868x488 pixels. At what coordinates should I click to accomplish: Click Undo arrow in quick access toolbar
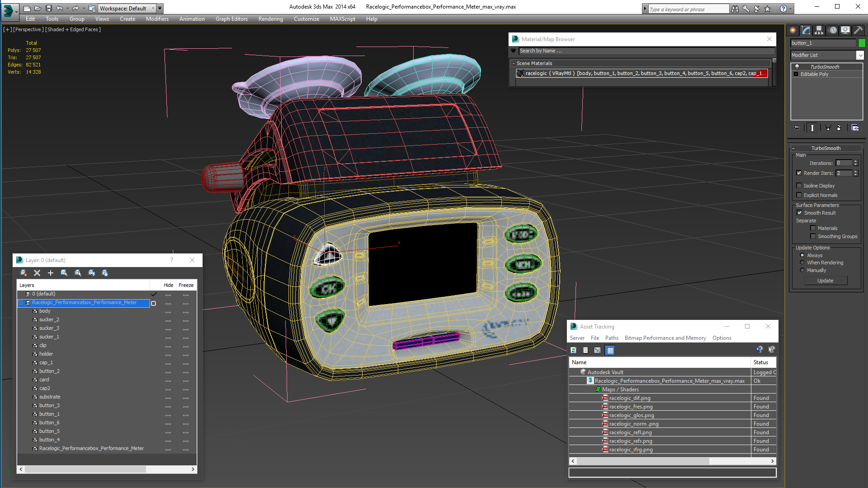coord(60,8)
